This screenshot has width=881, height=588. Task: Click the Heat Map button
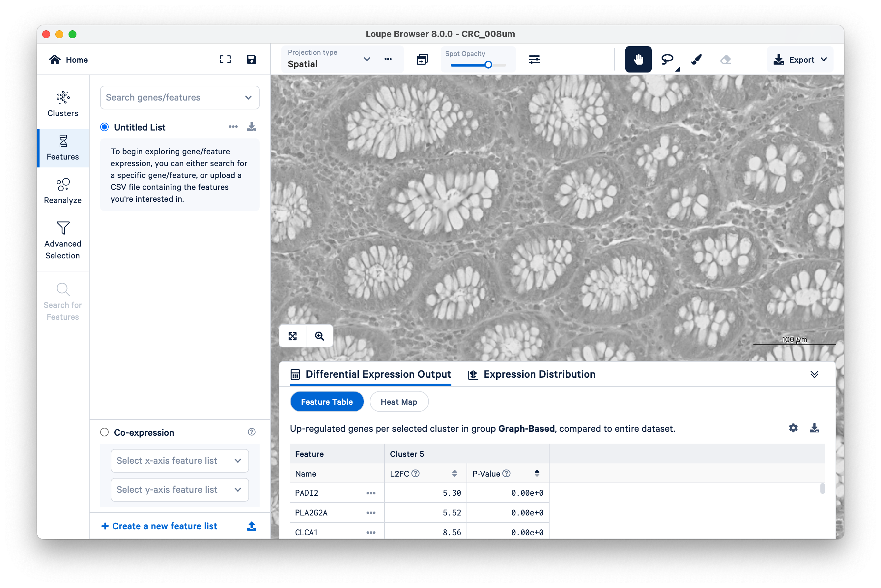399,402
